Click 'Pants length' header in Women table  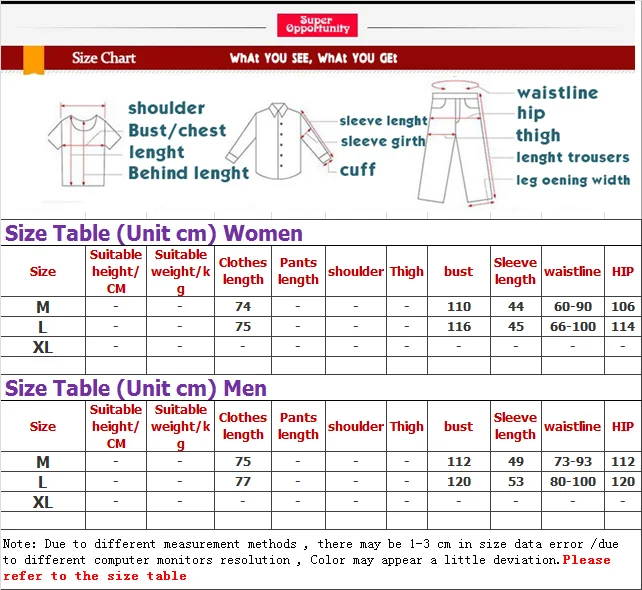point(298,271)
